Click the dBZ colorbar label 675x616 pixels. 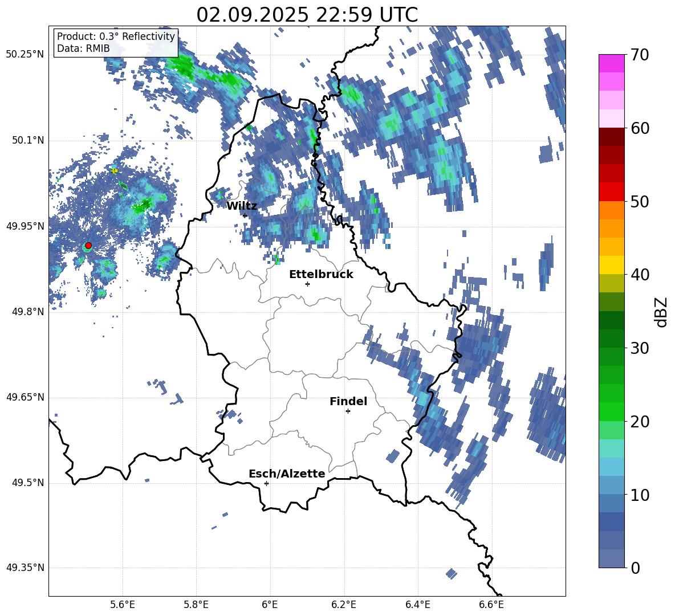click(x=662, y=312)
